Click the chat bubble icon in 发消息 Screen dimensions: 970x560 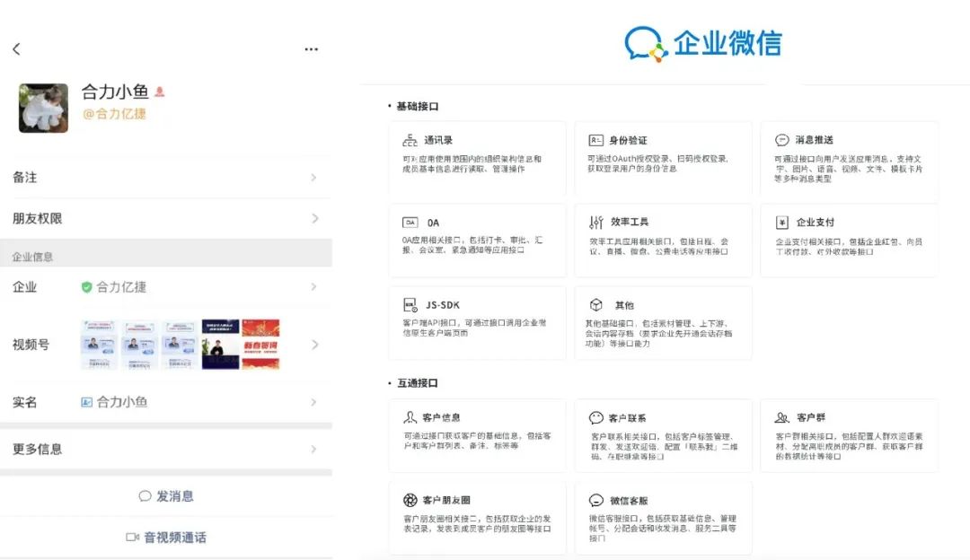[145, 496]
